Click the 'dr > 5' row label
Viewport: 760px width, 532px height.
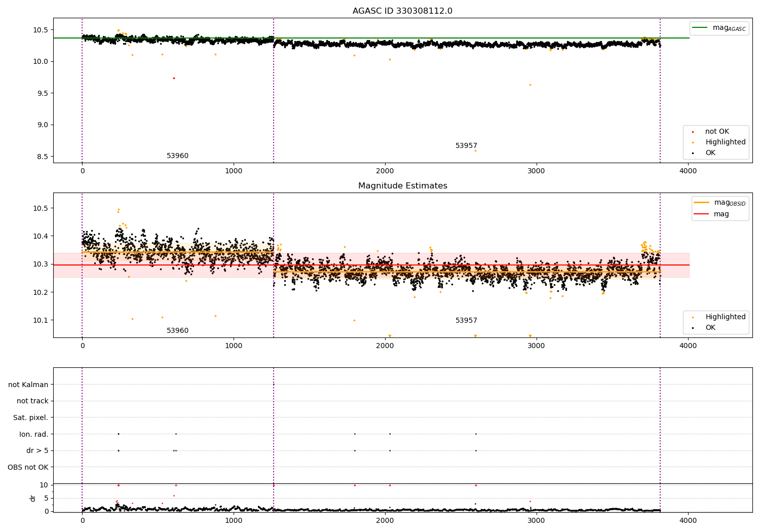(x=37, y=450)
